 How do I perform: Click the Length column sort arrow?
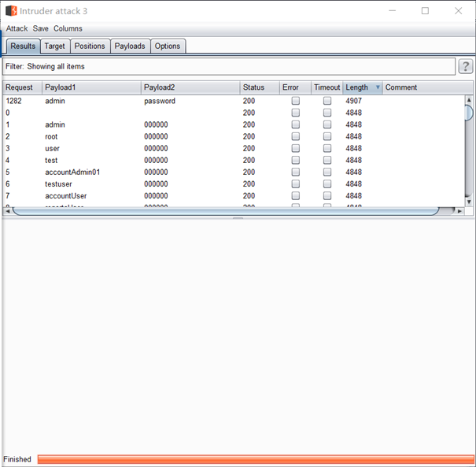378,87
